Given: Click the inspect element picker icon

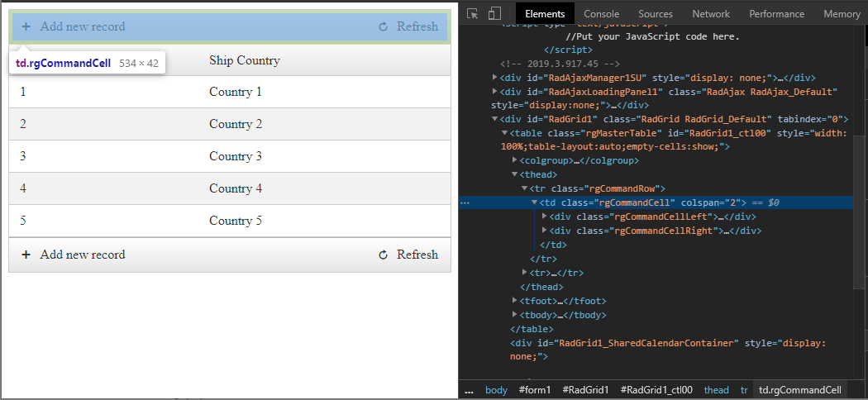Looking at the screenshot, I should click(473, 13).
